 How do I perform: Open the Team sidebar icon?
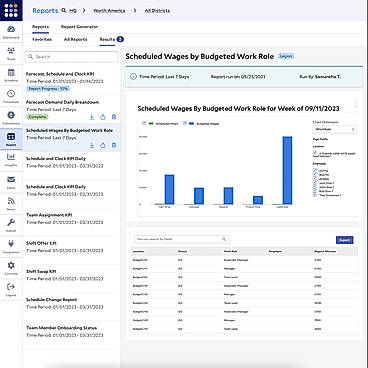coord(11,51)
